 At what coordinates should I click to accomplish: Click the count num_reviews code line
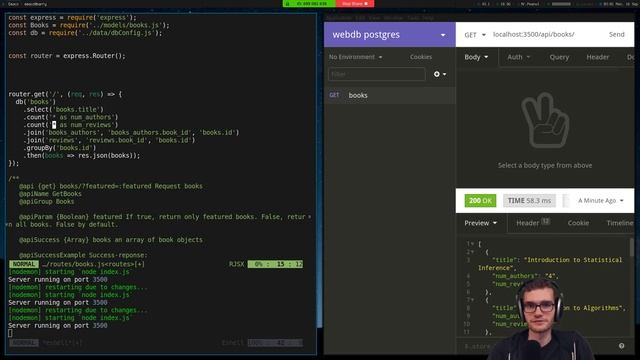tap(71, 125)
